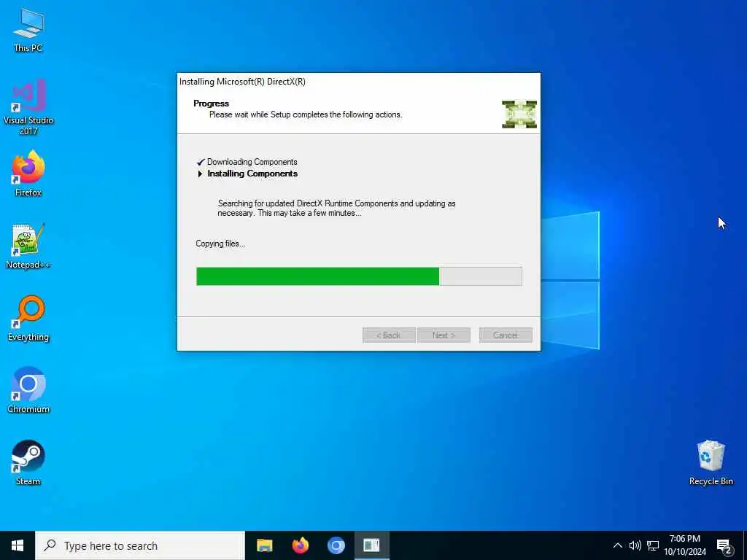Select the Chromium desktop shortcut
Screen dimensions: 747x560
pos(28,390)
